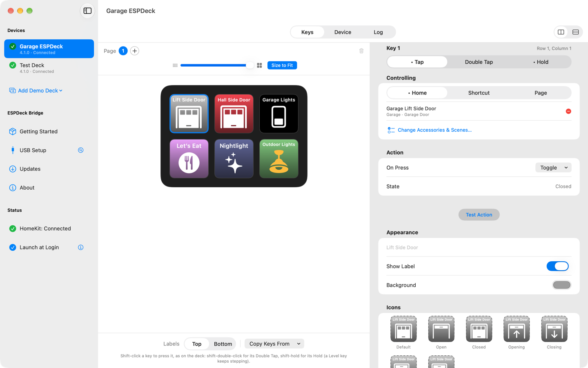
Task: Expand the Add Demo Deck menu
Action: pyautogui.click(x=36, y=91)
